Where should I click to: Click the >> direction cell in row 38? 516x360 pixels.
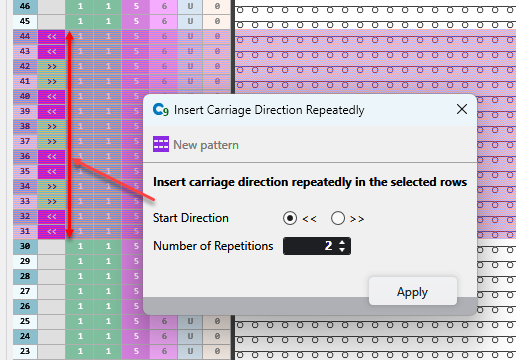pos(51,127)
